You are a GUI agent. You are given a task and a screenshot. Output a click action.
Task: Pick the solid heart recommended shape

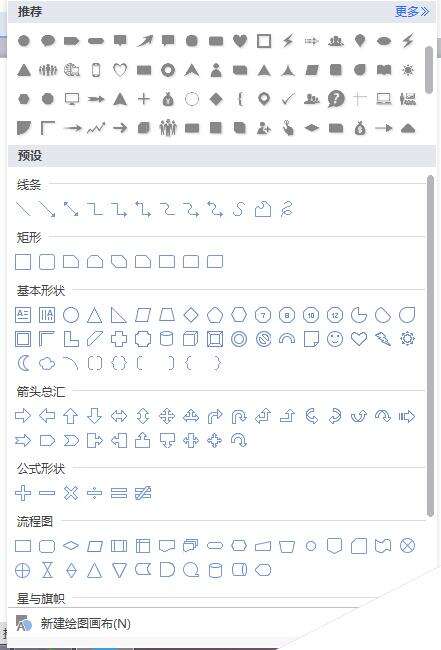point(240,41)
